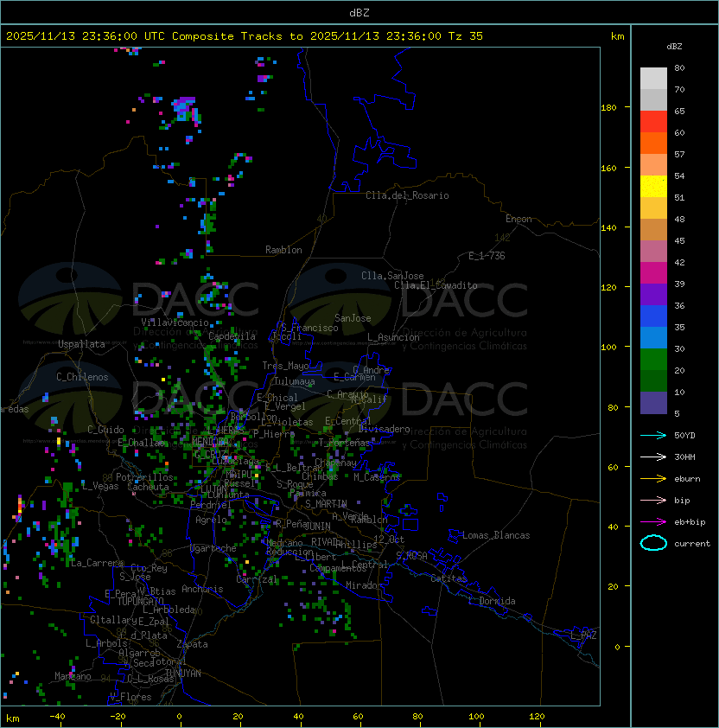Click the cyan 50YD arrow icon

tap(653, 435)
